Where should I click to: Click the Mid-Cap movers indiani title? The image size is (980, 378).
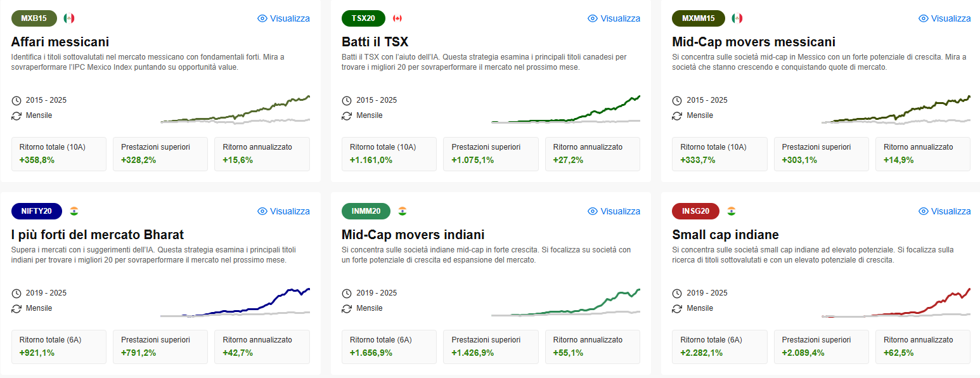click(x=413, y=235)
